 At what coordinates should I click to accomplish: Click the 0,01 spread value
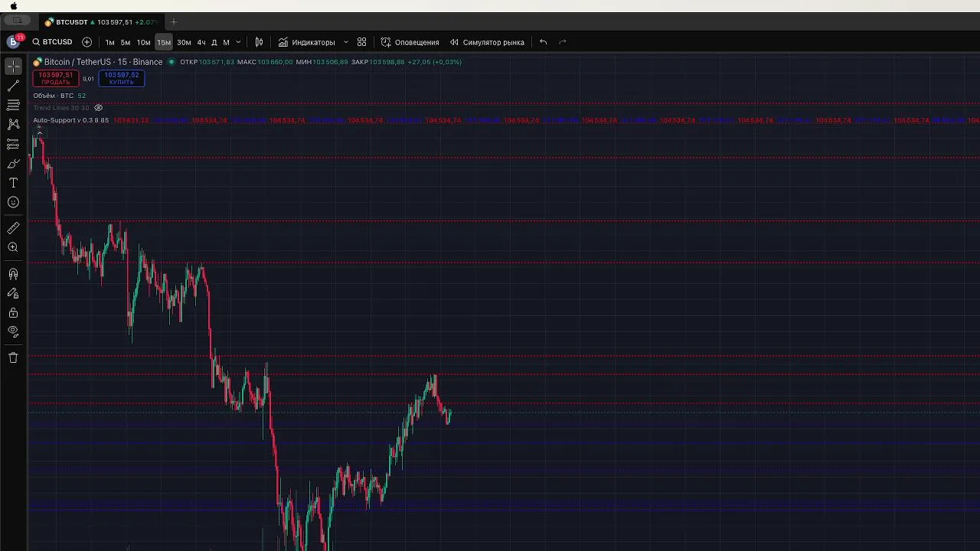click(89, 78)
